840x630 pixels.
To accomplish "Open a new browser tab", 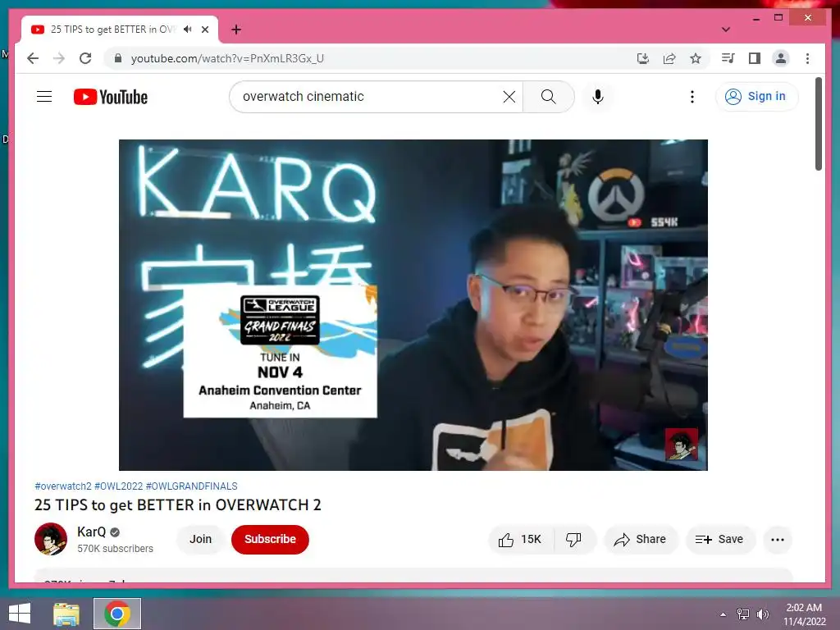I will 236,30.
